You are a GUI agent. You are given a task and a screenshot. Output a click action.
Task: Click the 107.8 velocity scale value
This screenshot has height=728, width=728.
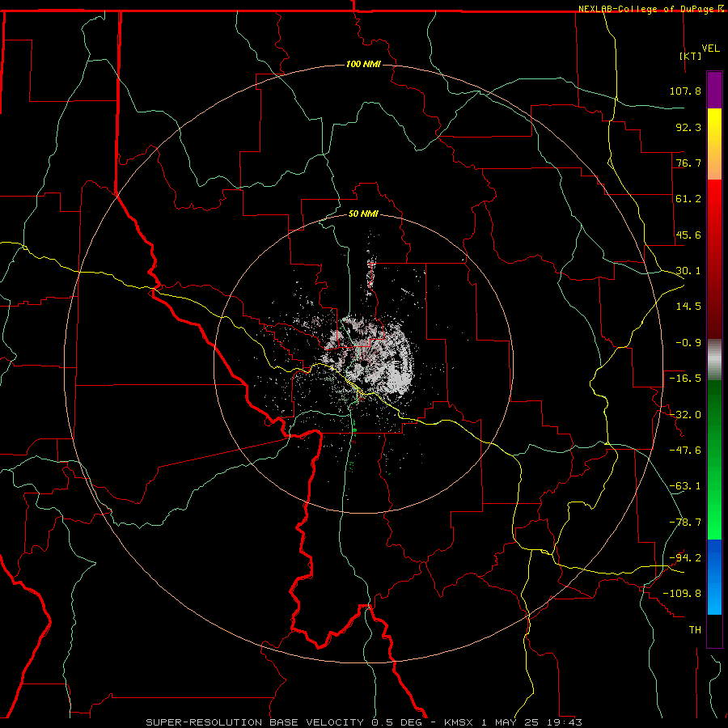pyautogui.click(x=685, y=91)
